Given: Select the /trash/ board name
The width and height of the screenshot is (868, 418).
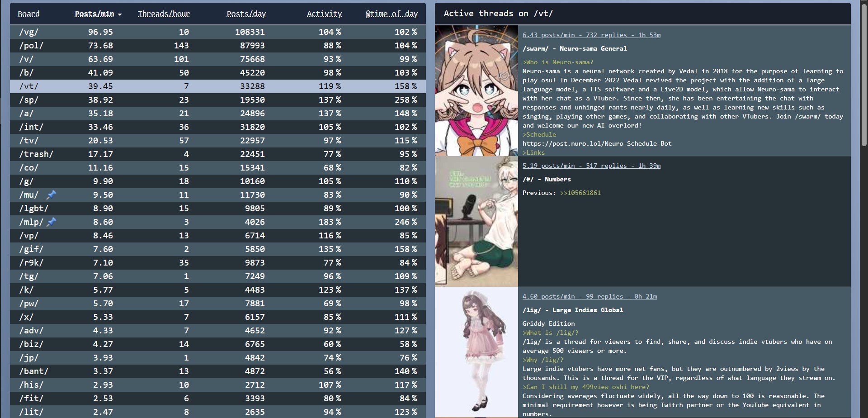Looking at the screenshot, I should click(x=36, y=154).
